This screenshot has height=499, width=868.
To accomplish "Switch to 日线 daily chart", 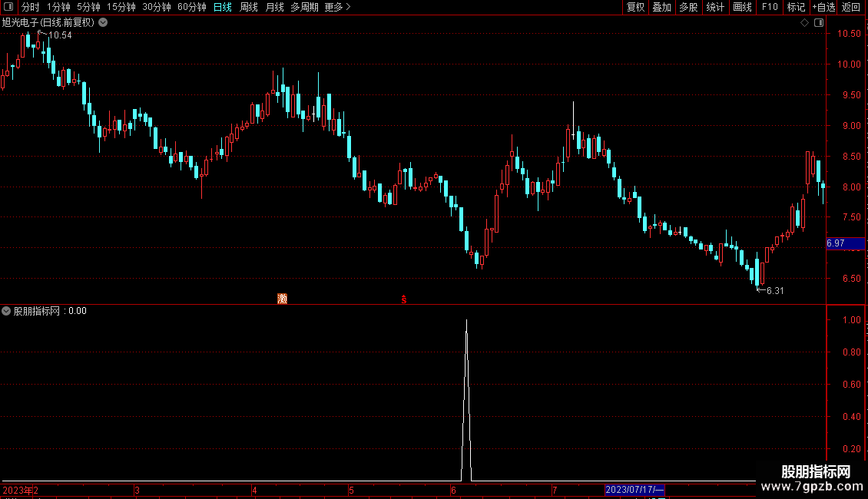I will [x=223, y=7].
